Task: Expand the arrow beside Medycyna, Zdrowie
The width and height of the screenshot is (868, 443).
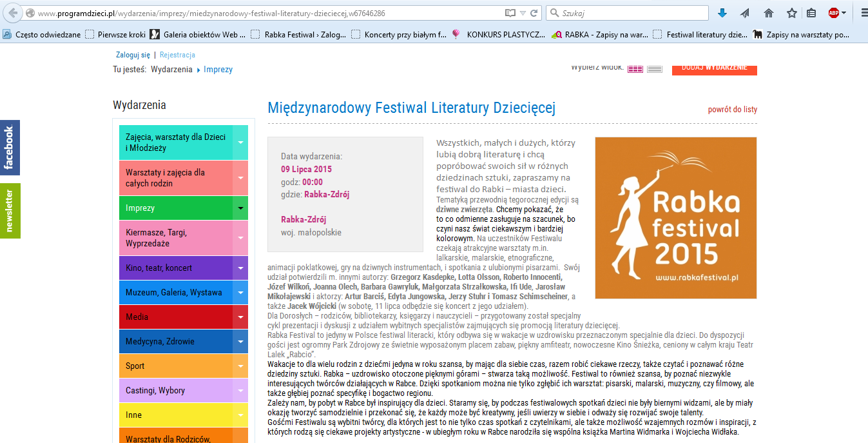Action: [x=240, y=341]
